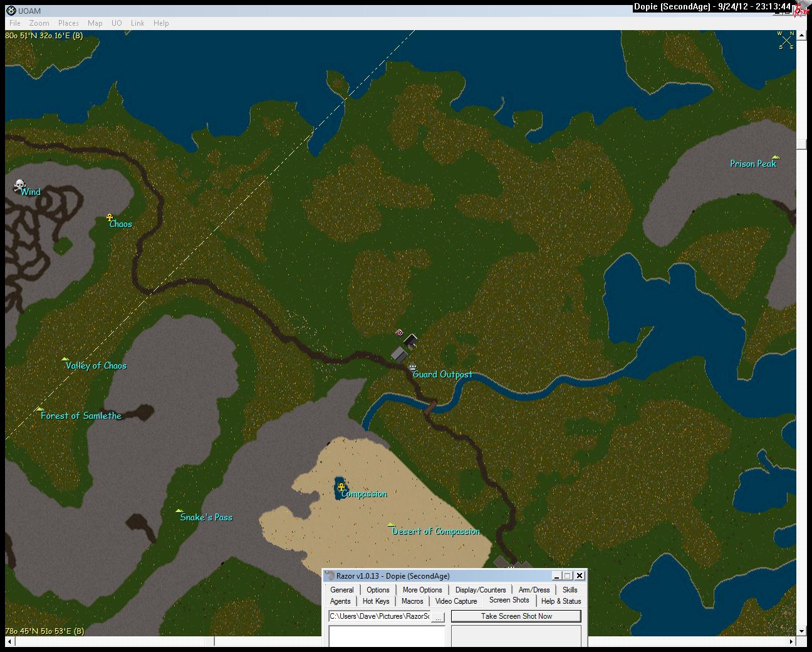812x652 pixels.
Task: Click the Desert of Compassion marker
Action: pyautogui.click(x=391, y=525)
